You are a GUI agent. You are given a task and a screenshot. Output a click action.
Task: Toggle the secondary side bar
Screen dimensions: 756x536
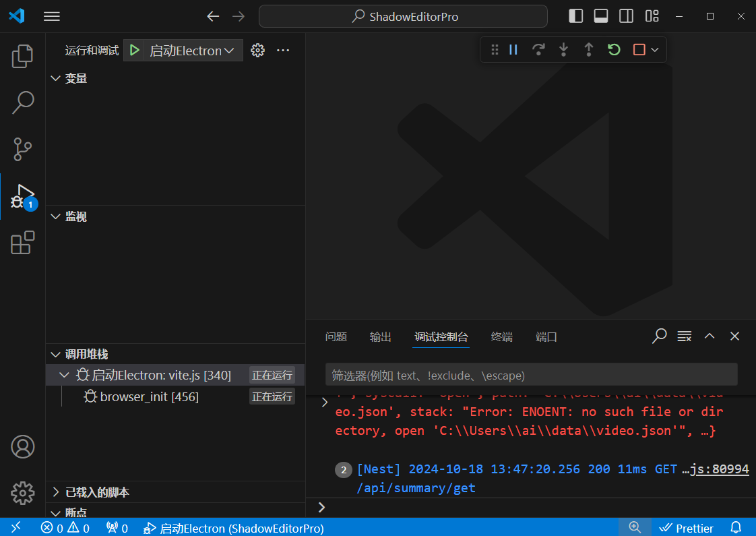(x=626, y=16)
